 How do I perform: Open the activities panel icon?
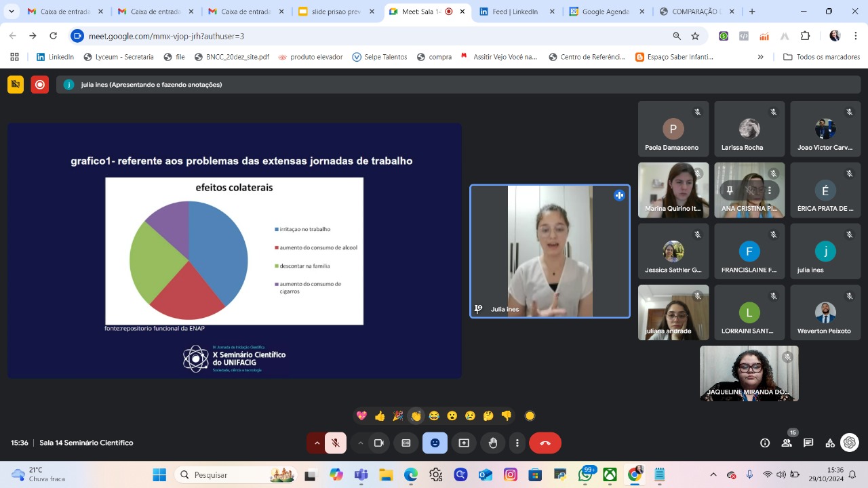coord(830,443)
